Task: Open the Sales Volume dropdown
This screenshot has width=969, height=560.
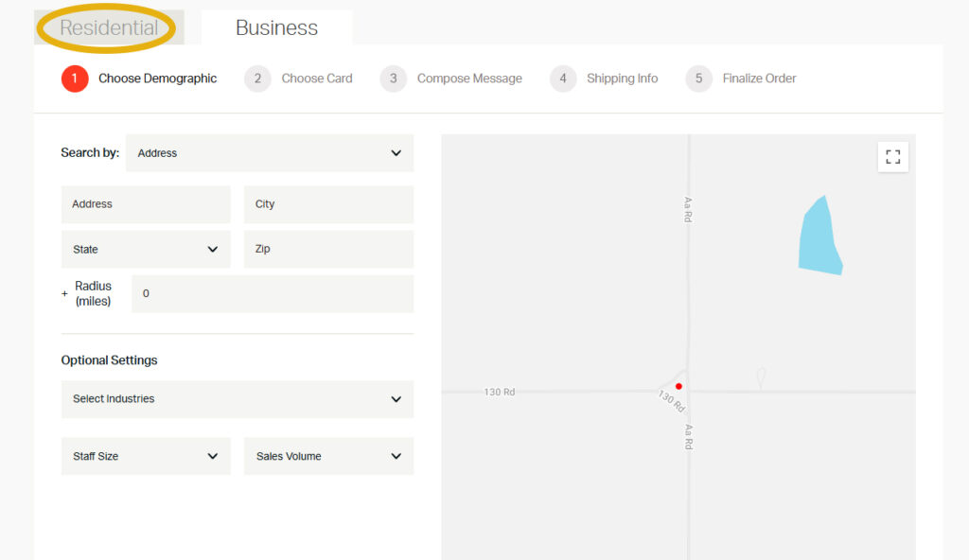Action: 328,456
